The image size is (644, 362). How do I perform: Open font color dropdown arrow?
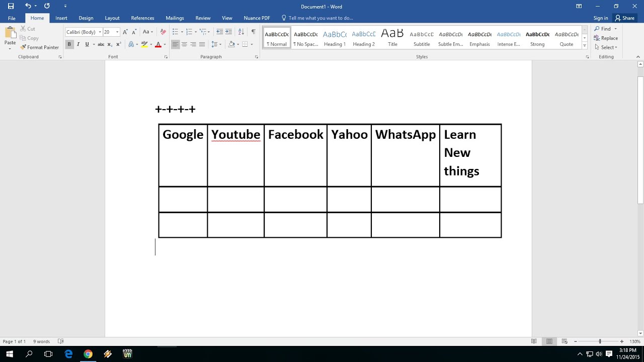click(x=165, y=45)
